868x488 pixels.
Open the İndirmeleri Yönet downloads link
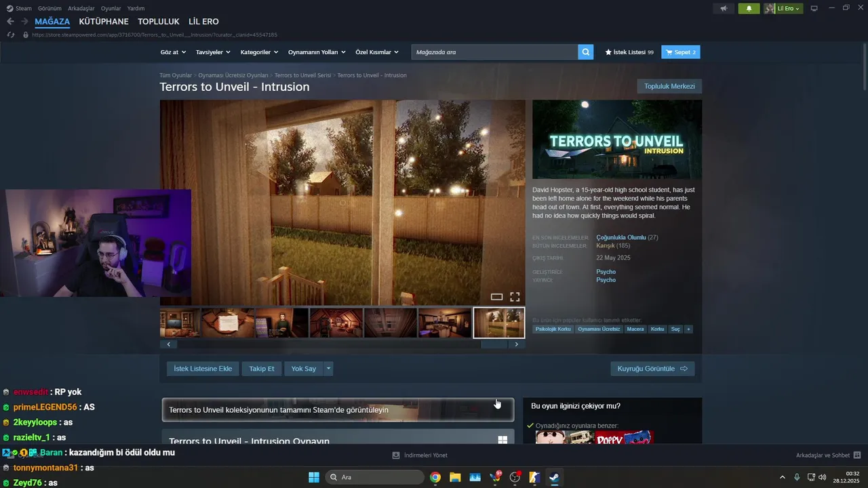tap(420, 455)
